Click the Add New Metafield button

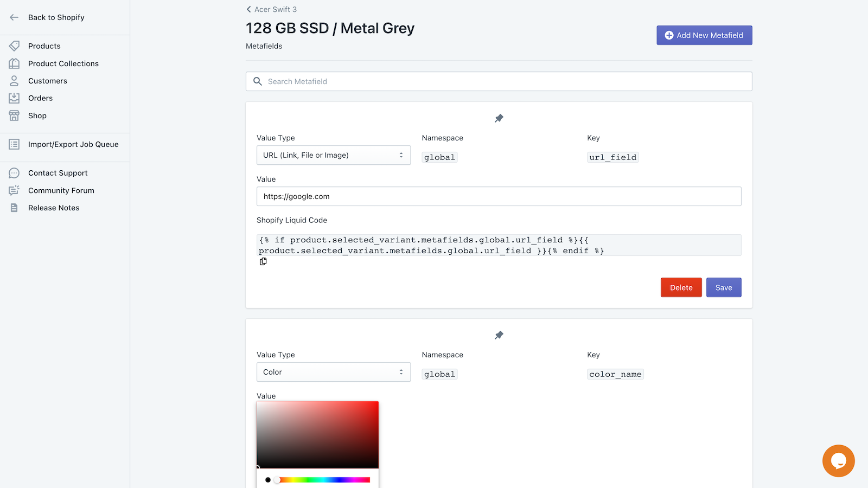click(x=704, y=35)
